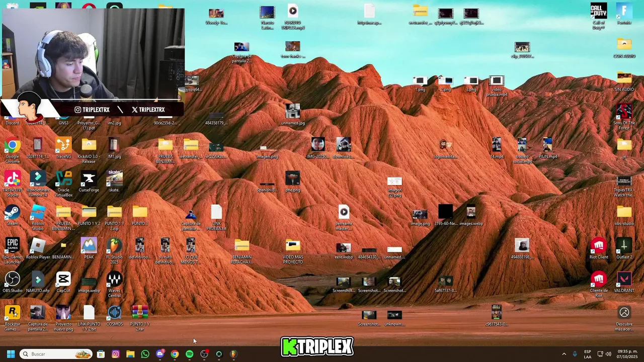Switch to OBS Studio in the taskbar

coord(204,354)
